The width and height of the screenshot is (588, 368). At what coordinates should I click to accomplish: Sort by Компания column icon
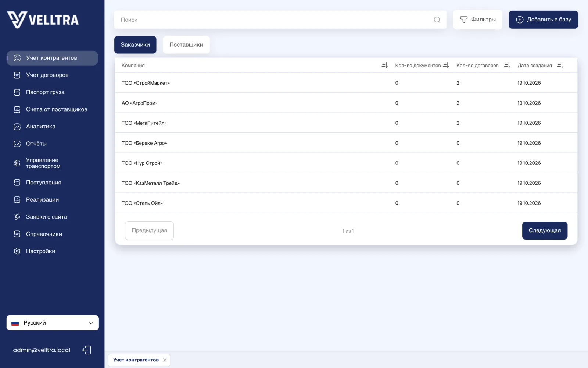click(x=384, y=65)
